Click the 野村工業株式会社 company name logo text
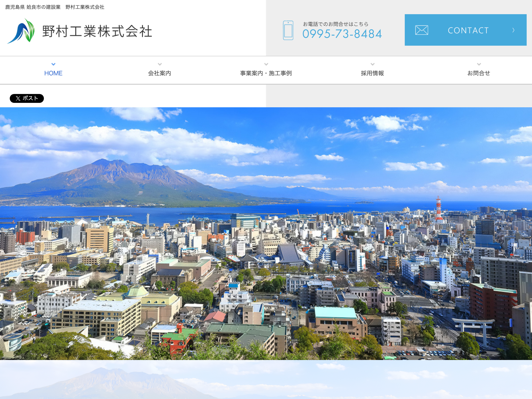Screen dimensions: 532x399 (97, 31)
